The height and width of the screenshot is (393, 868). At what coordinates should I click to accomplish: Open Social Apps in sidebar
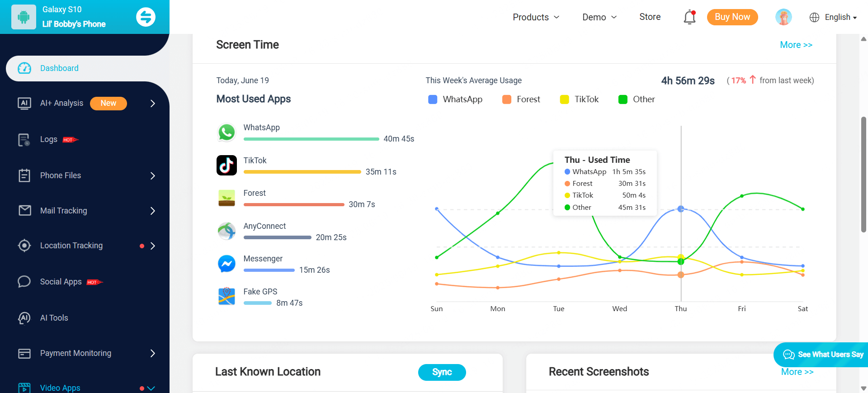tap(61, 282)
